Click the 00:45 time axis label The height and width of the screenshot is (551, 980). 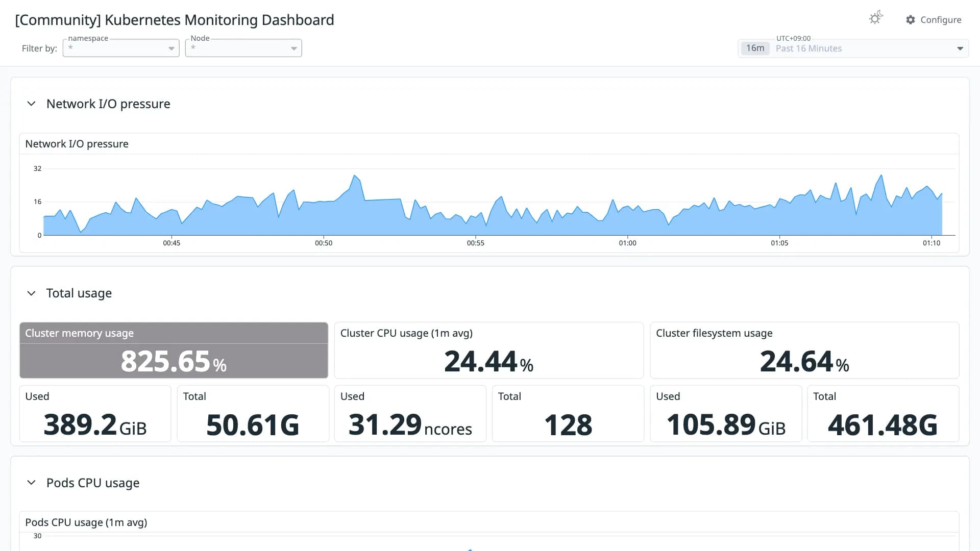point(171,243)
